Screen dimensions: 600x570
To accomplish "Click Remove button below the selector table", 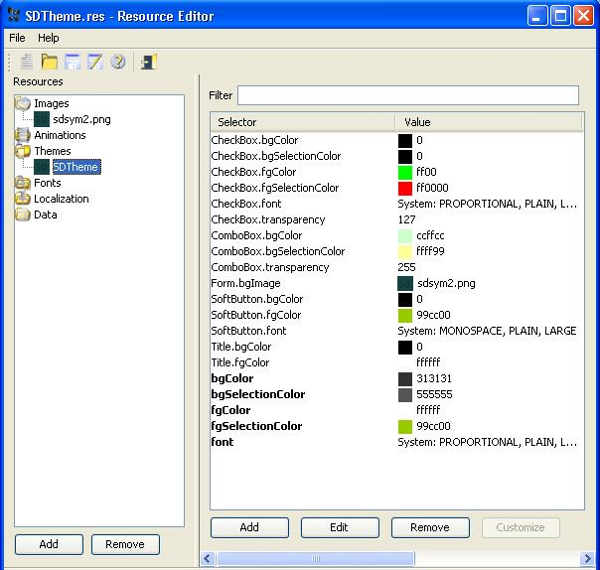I will point(430,528).
